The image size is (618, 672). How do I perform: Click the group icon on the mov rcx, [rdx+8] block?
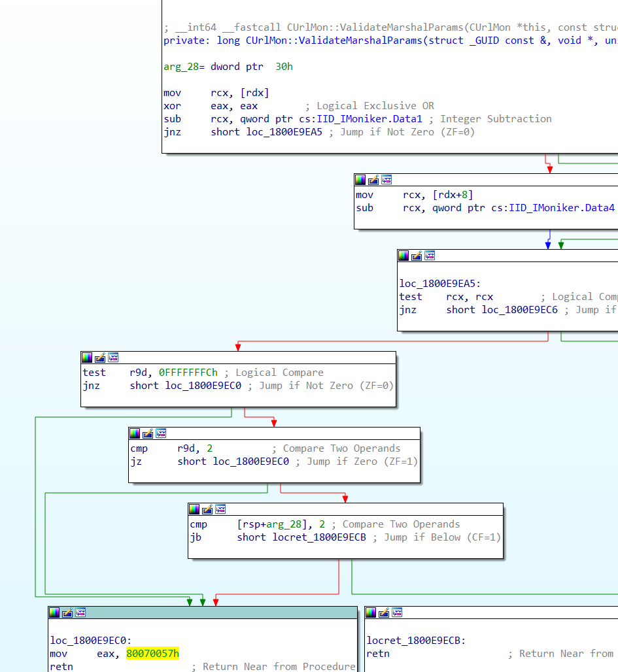386,180
